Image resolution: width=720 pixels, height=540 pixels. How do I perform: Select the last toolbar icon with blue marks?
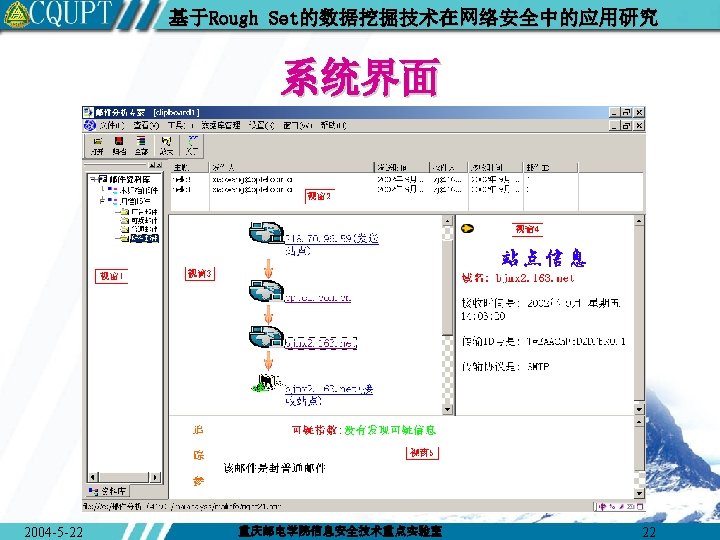click(x=193, y=145)
